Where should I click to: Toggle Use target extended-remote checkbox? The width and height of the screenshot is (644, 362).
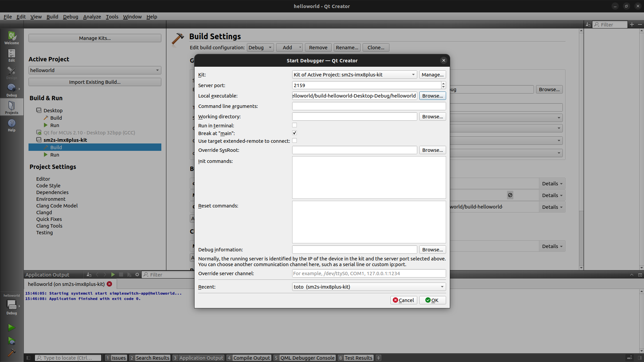pyautogui.click(x=294, y=141)
